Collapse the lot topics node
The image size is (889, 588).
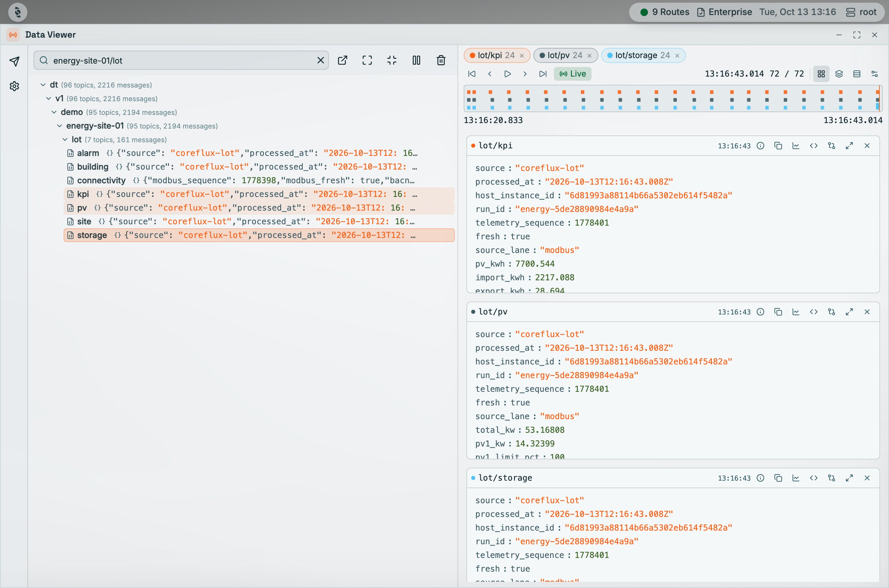coord(65,139)
